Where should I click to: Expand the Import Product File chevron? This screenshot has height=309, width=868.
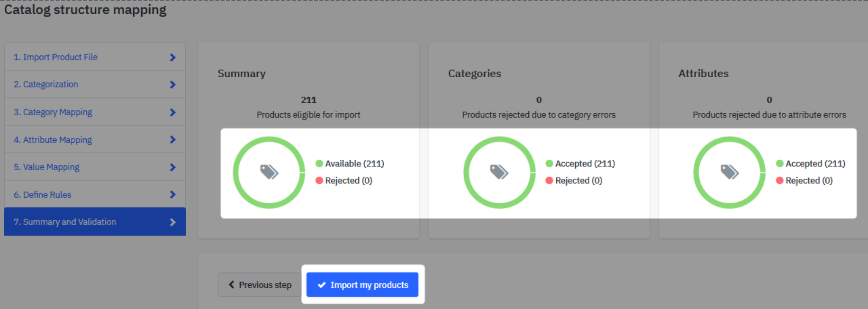pos(172,57)
